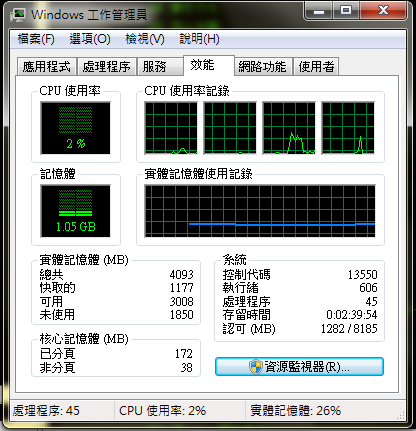Switch to the 網路功能 tab

[x=263, y=66]
